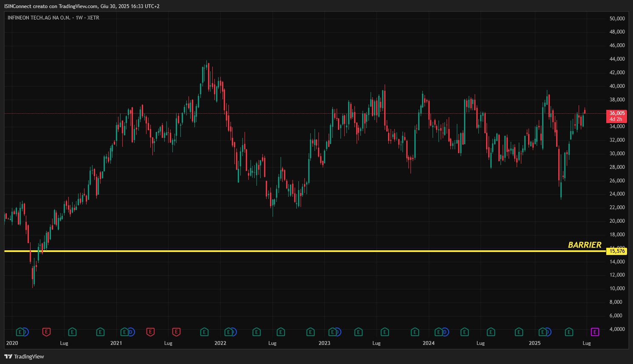Select the yellow BARRIER label
The width and height of the screenshot is (633, 364).
tap(585, 245)
